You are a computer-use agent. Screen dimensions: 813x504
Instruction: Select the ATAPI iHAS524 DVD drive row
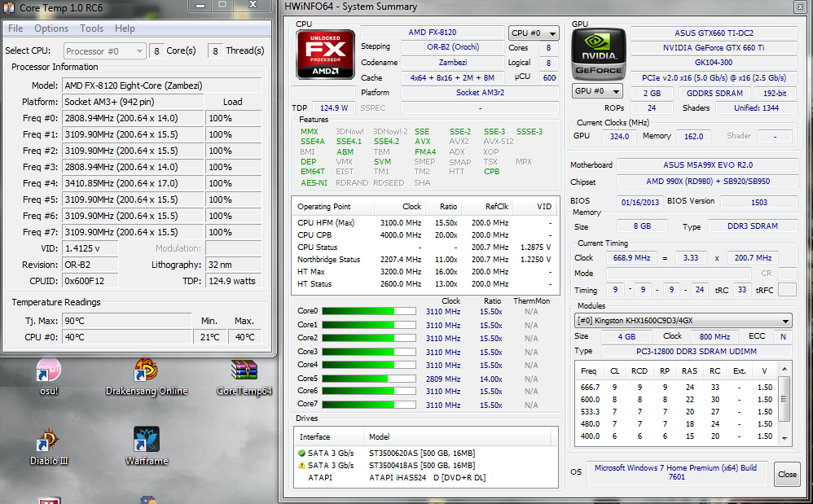[426, 478]
